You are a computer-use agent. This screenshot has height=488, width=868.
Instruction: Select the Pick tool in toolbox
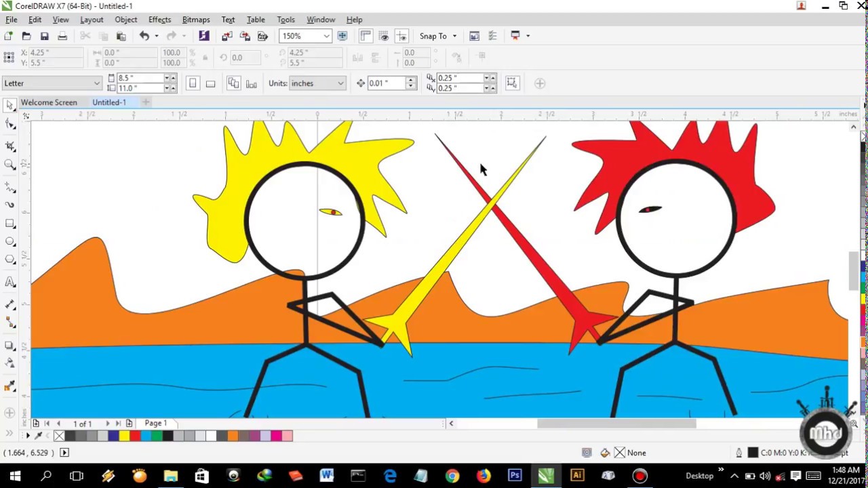[x=9, y=105]
